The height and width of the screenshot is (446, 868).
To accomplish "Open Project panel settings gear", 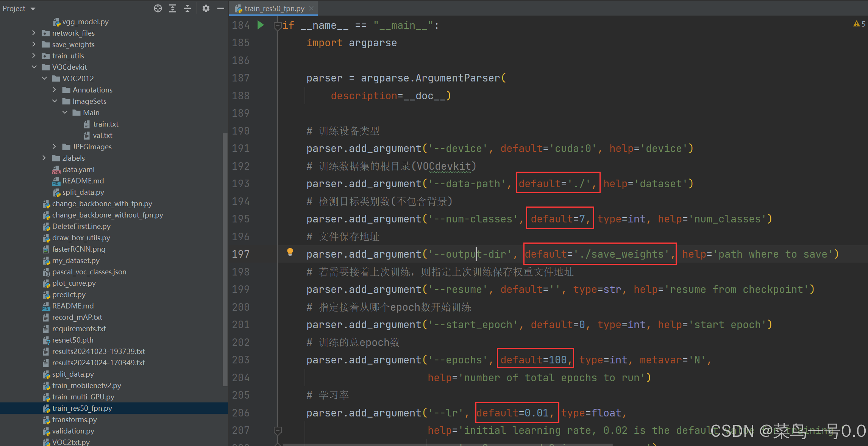I will [x=206, y=8].
